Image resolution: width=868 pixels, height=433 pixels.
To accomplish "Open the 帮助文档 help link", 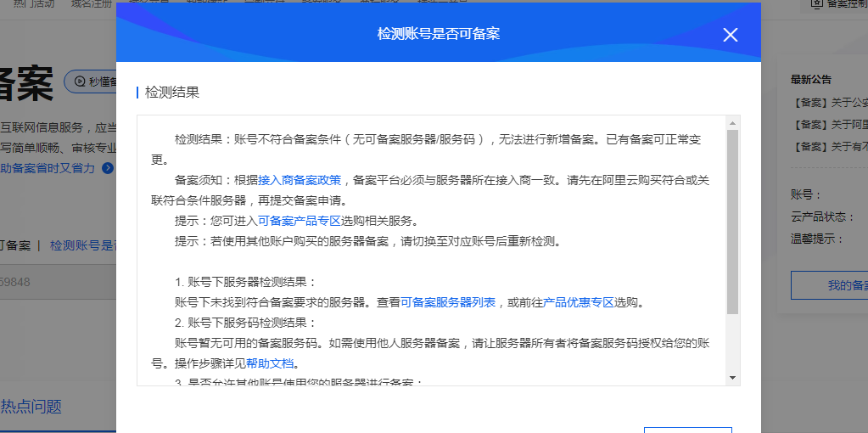I will click(x=270, y=363).
